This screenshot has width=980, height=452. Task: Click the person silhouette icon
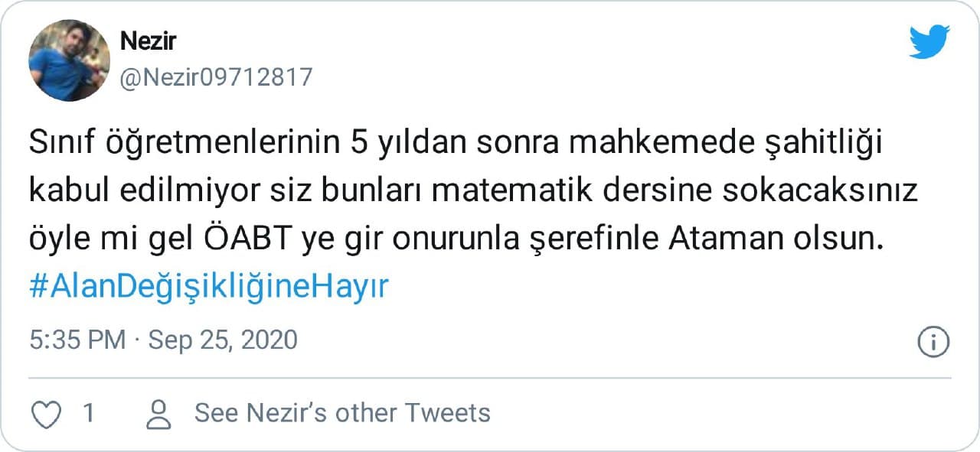point(158,414)
